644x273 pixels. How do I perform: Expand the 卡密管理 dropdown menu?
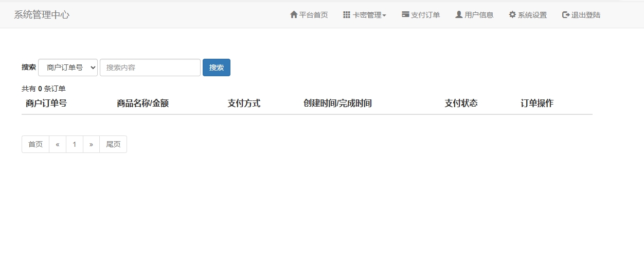click(365, 15)
